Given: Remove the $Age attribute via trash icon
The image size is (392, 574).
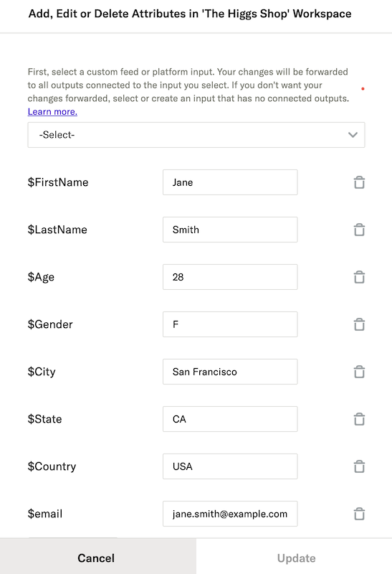Looking at the screenshot, I should [x=359, y=277].
